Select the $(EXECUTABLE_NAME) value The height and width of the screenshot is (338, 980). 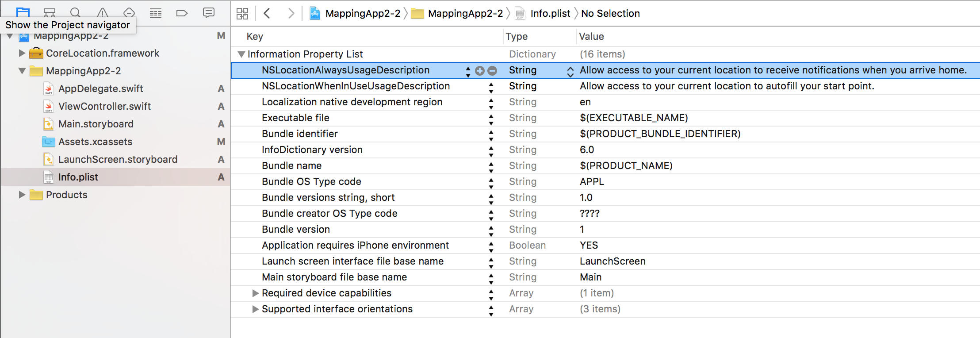pyautogui.click(x=634, y=118)
